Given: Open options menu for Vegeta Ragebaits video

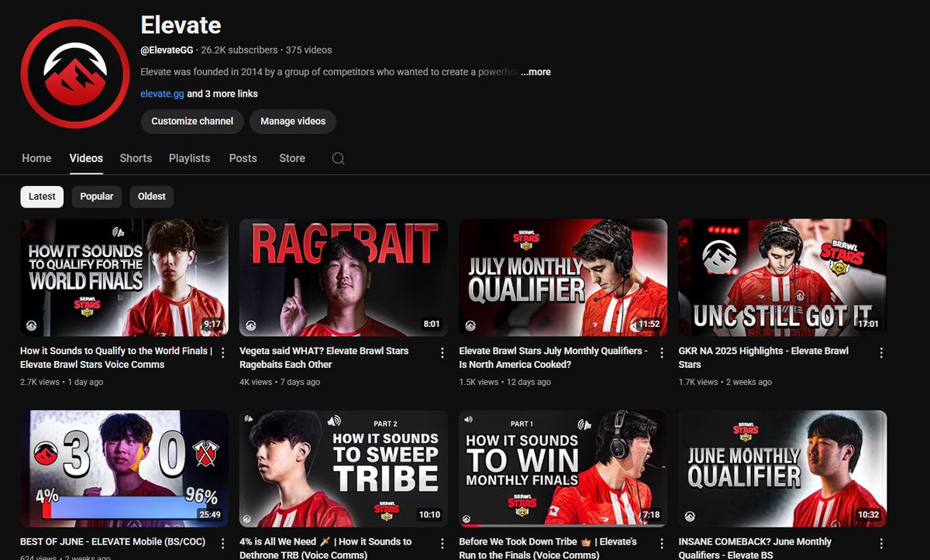Looking at the screenshot, I should (x=443, y=352).
